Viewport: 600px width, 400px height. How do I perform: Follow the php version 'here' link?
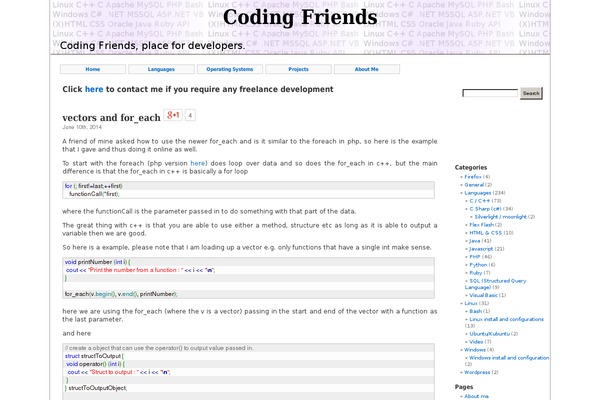pos(198,162)
